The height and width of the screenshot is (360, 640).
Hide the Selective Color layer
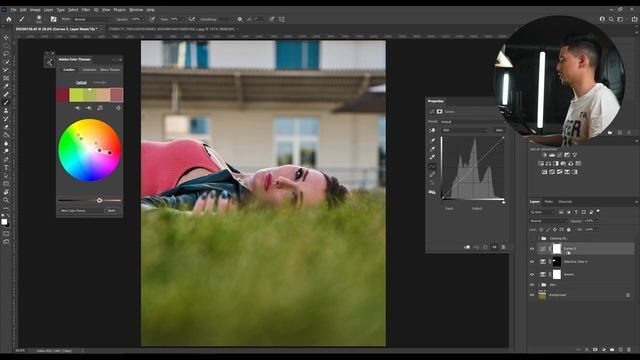click(532, 262)
